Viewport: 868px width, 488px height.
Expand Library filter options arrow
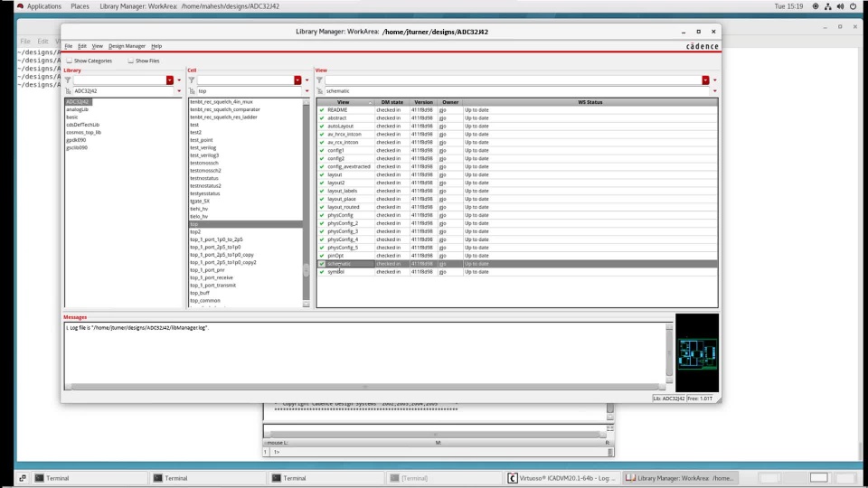(179, 80)
